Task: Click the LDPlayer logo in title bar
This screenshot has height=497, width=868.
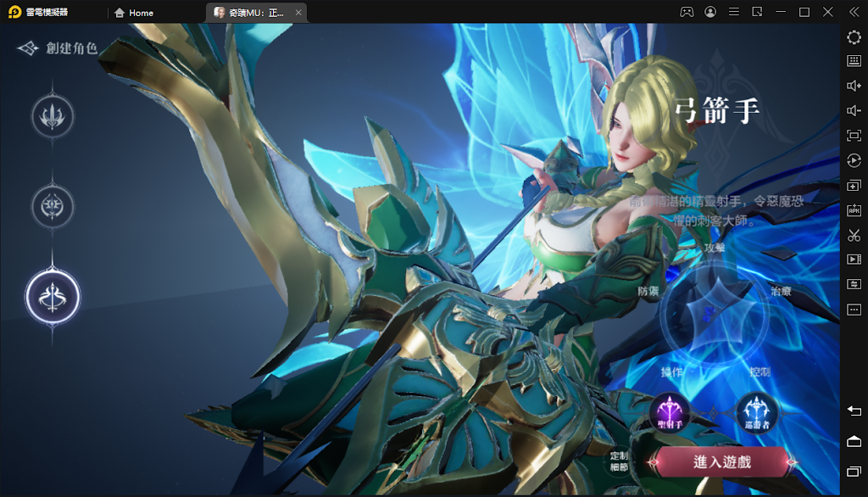Action: point(15,12)
